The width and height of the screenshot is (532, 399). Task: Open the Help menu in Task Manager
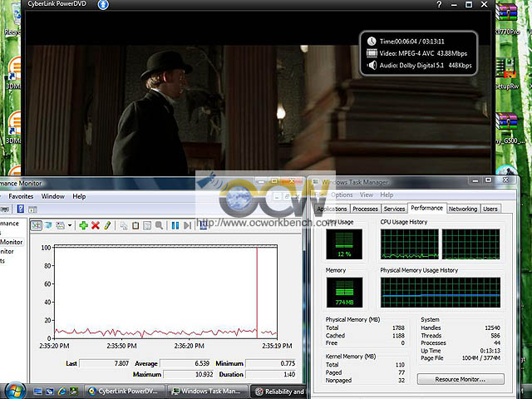[387, 195]
